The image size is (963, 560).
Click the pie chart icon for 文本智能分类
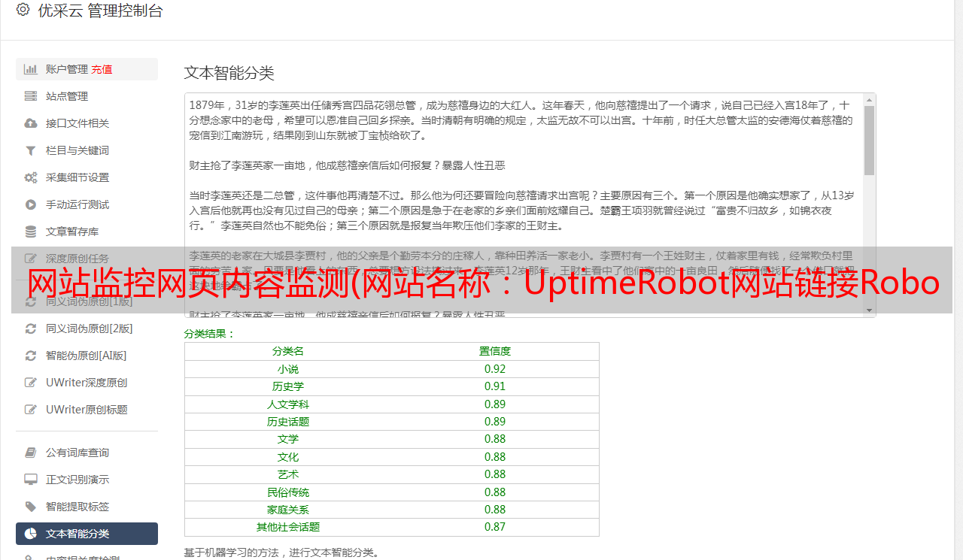(31, 534)
